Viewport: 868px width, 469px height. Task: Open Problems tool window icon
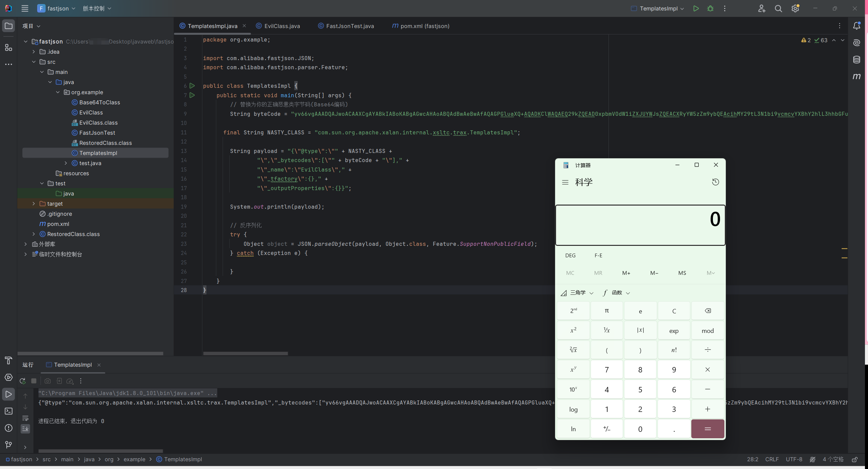pyautogui.click(x=8, y=428)
